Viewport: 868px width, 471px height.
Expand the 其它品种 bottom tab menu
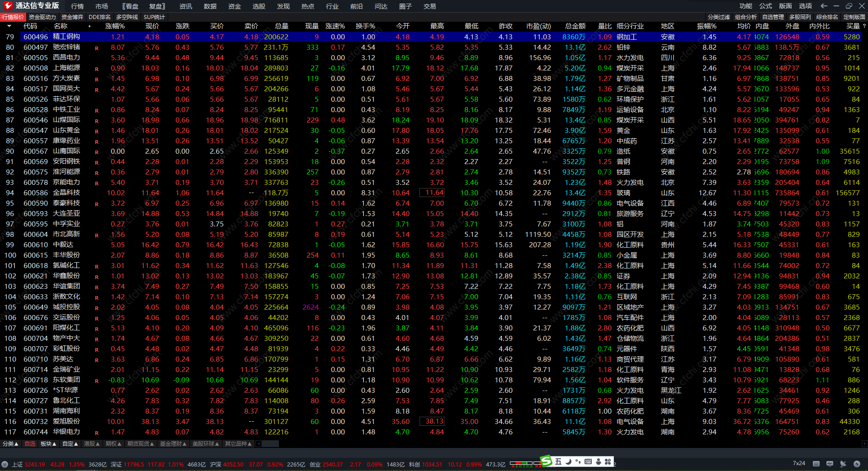tap(238, 444)
